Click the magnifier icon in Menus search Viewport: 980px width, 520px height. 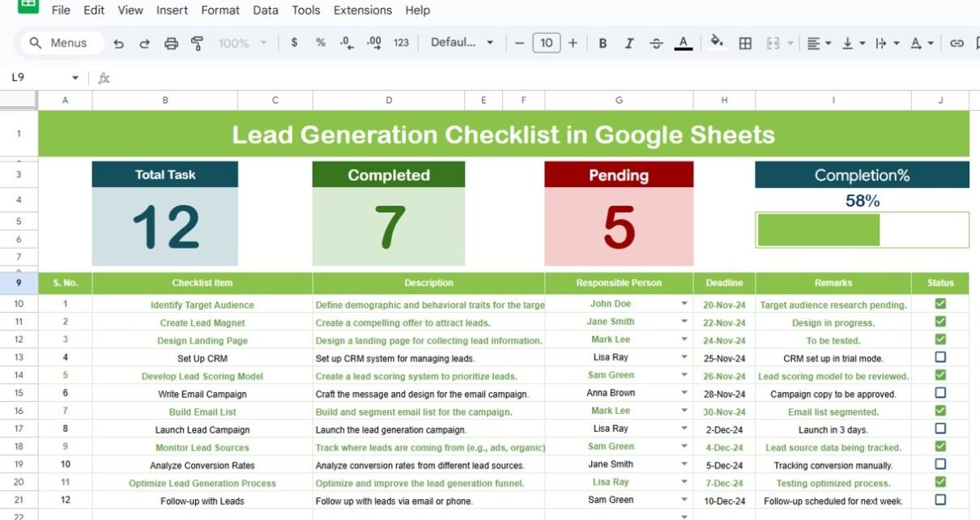pos(35,43)
